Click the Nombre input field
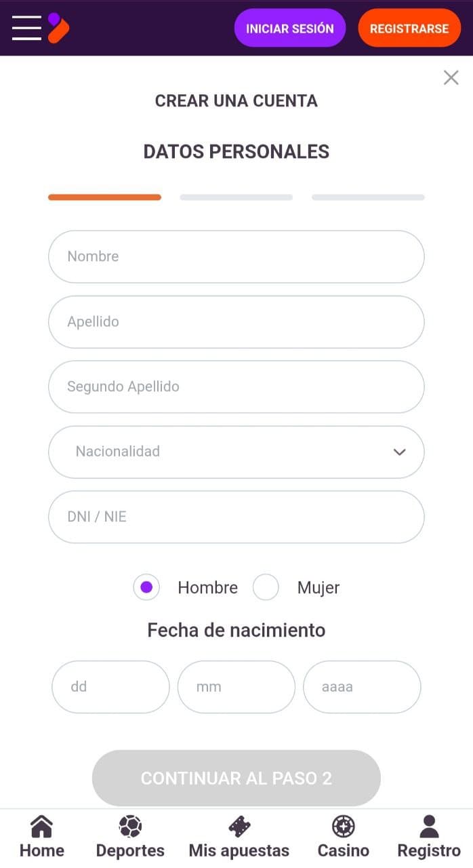This screenshot has width=473, height=868. (x=236, y=256)
